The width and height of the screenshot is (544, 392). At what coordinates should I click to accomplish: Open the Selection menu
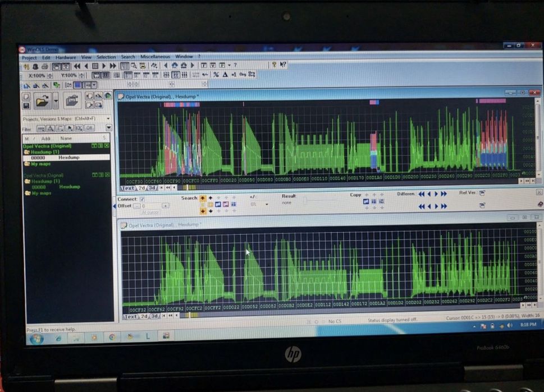pyautogui.click(x=106, y=57)
